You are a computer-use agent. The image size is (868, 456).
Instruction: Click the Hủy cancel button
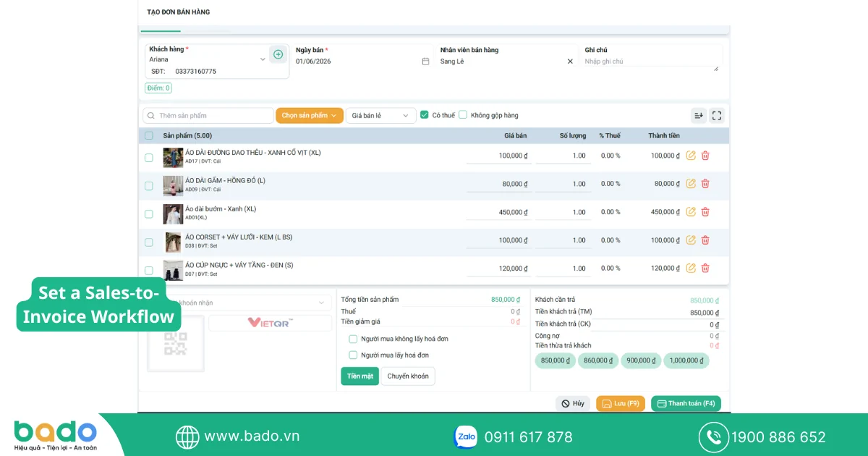(x=573, y=404)
